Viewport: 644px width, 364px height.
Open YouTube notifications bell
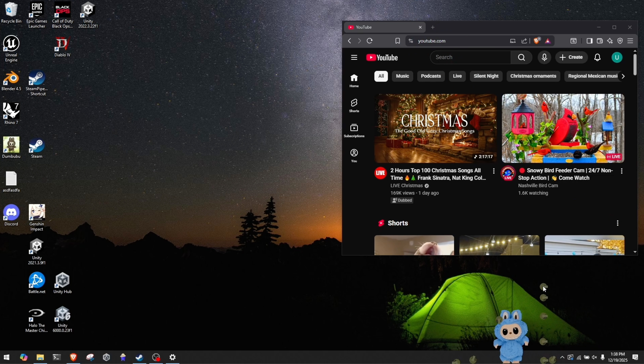597,57
